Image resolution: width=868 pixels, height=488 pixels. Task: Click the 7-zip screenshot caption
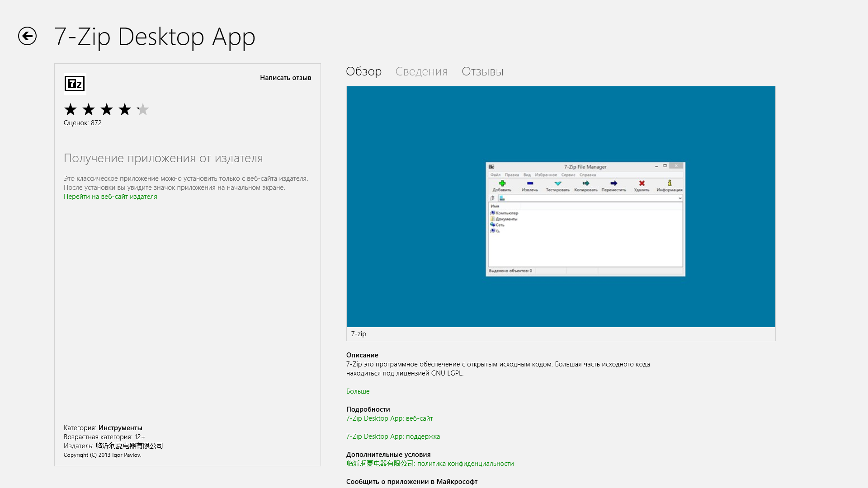pos(359,334)
